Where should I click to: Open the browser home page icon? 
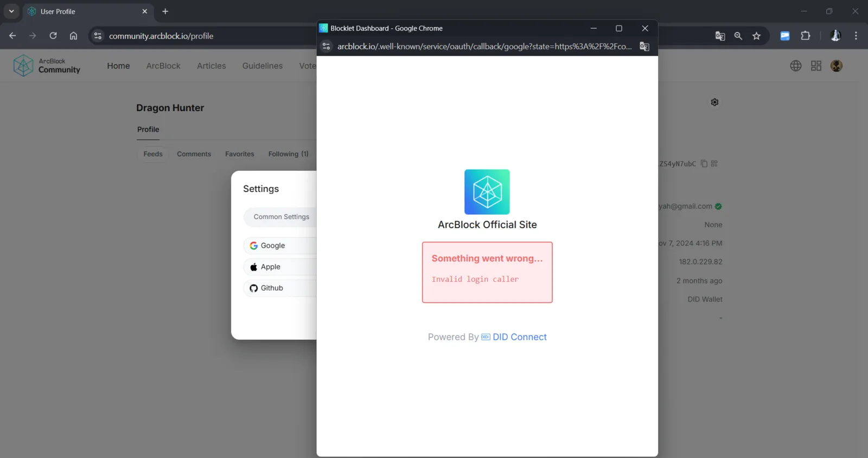click(73, 36)
